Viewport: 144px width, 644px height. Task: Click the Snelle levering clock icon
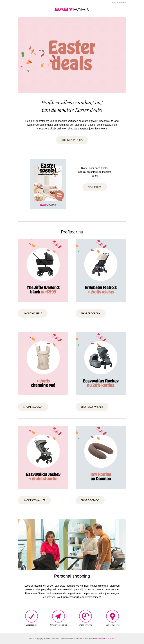[x=85, y=616]
